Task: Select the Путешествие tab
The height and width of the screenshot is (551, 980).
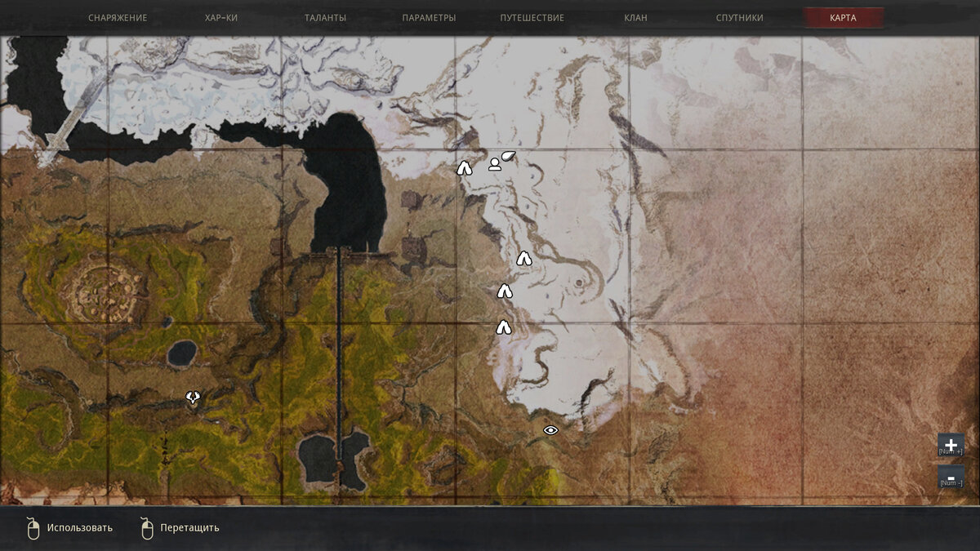Action: [x=532, y=17]
